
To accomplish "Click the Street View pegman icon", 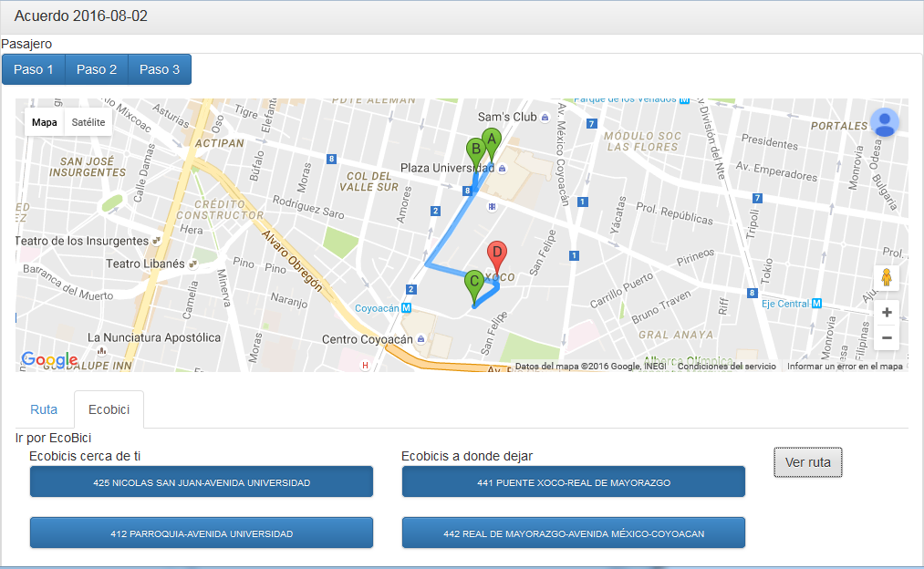I will (887, 277).
